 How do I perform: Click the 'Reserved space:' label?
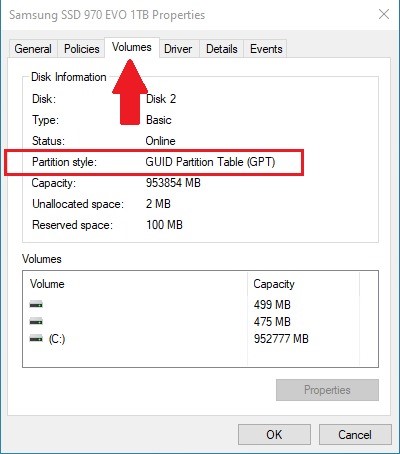(x=72, y=225)
